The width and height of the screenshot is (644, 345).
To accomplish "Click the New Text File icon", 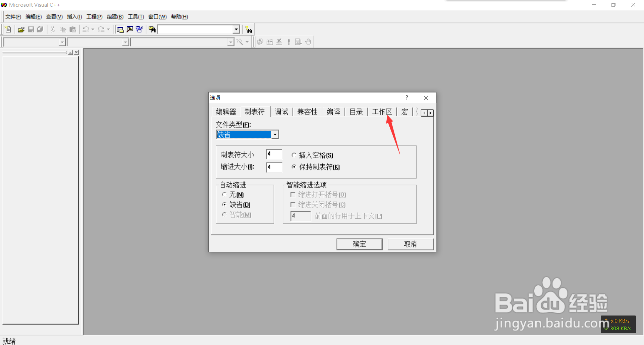I will (x=8, y=29).
